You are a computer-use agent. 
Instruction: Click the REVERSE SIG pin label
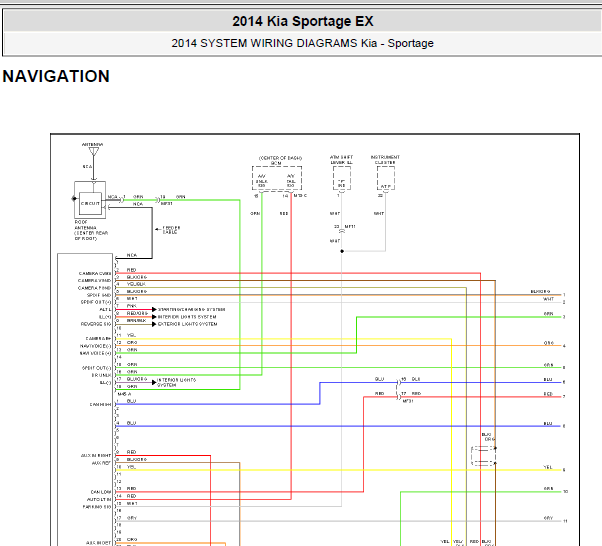[96, 324]
